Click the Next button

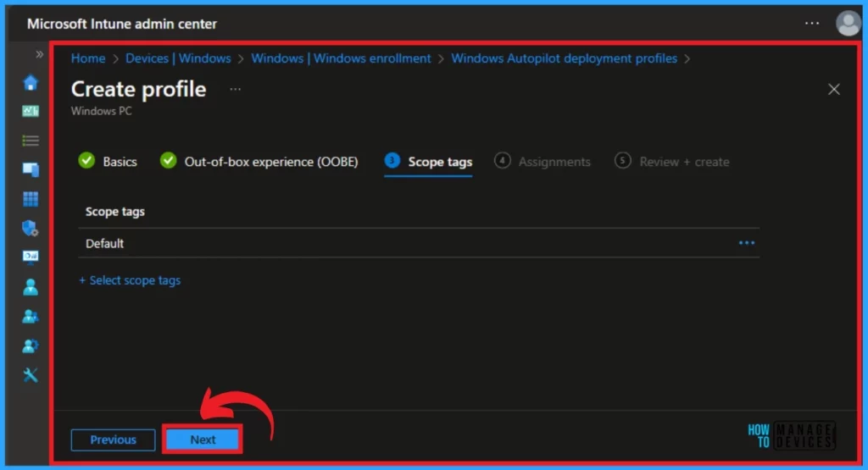[x=203, y=440]
